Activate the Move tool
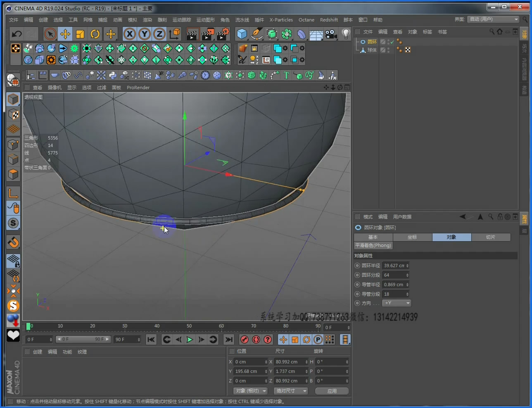This screenshot has width=532, height=408. click(x=65, y=34)
